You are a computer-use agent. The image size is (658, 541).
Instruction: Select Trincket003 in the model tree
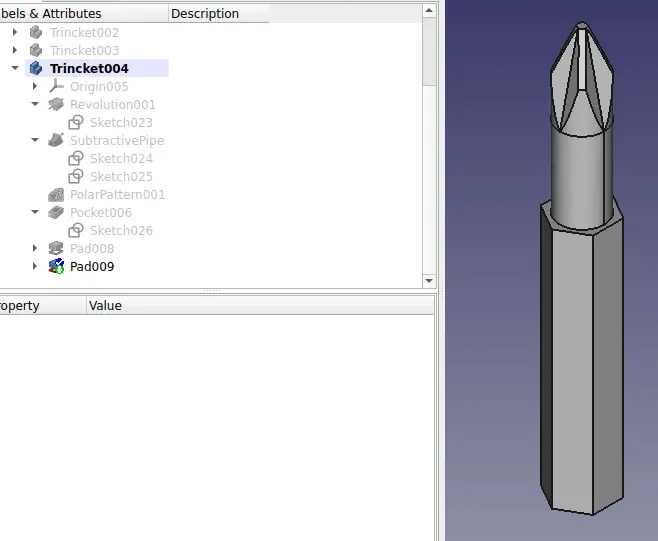tap(84, 51)
